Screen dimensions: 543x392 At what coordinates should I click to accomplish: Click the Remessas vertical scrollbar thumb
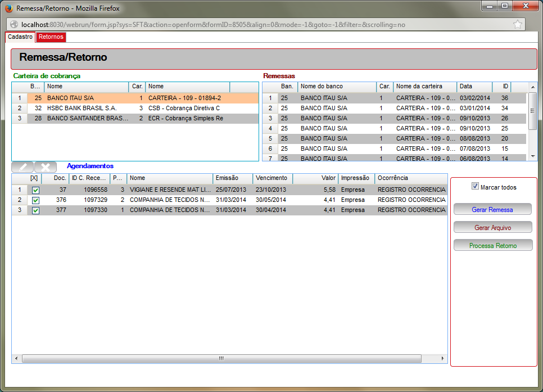pyautogui.click(x=533, y=111)
